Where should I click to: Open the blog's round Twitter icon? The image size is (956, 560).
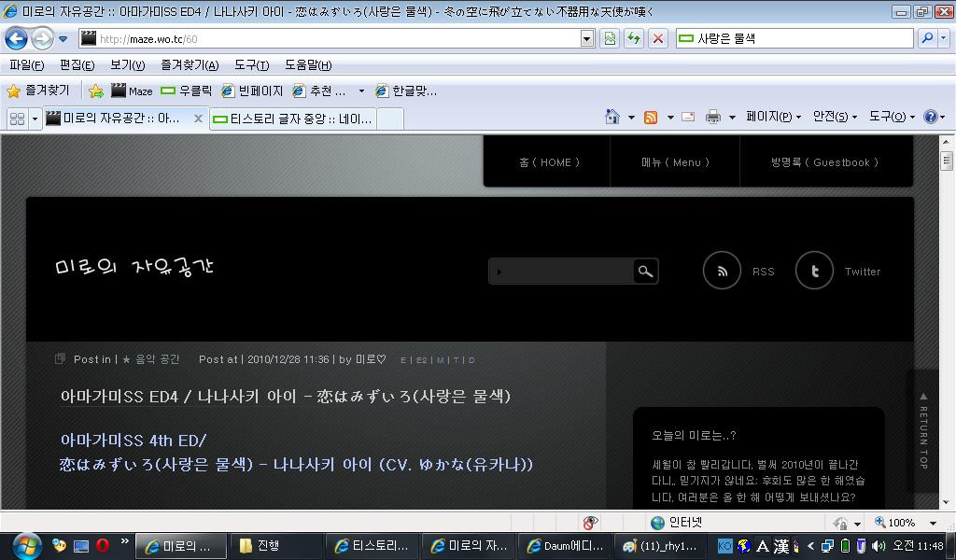click(814, 271)
